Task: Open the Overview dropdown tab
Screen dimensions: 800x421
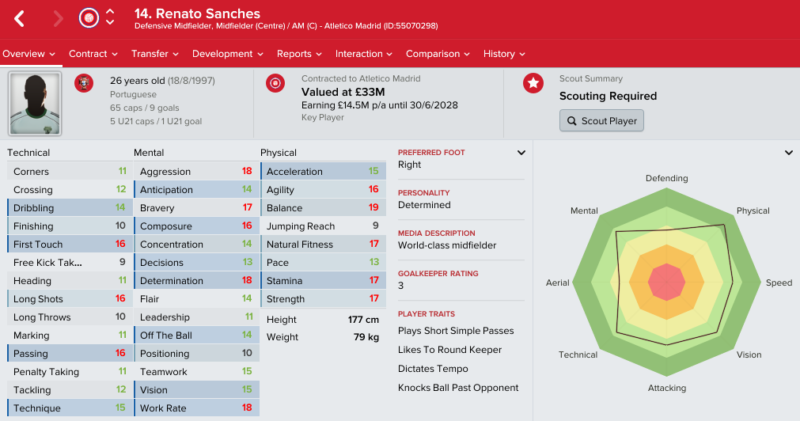Action: tap(29, 54)
